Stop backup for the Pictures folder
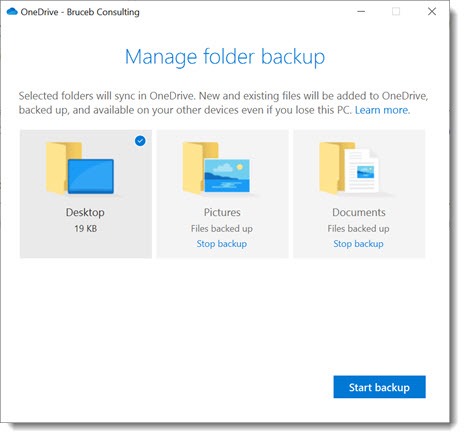 tap(222, 244)
